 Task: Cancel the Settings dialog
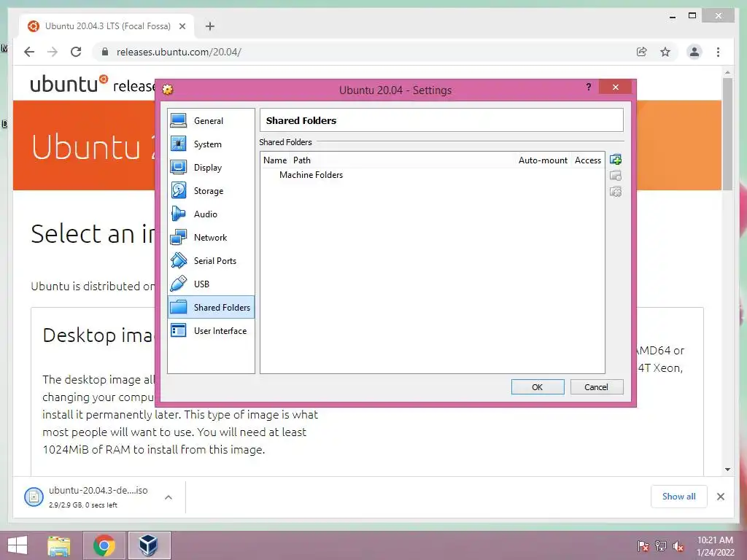pos(597,387)
